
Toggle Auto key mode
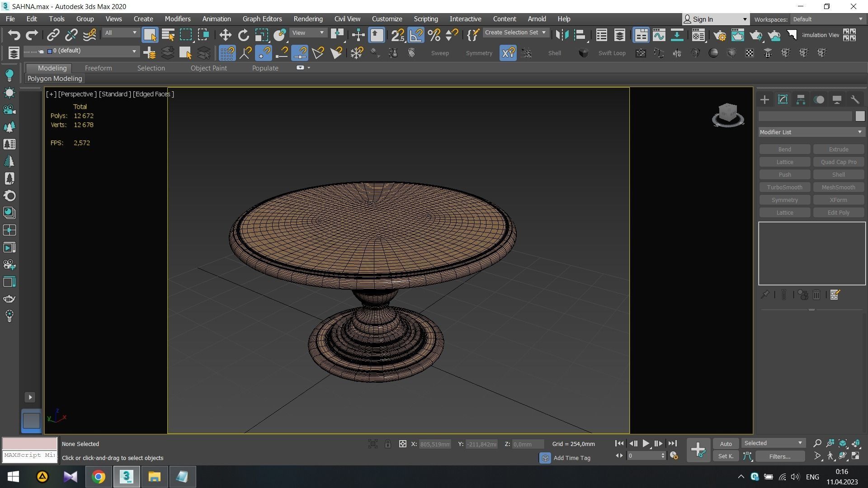[726, 444]
